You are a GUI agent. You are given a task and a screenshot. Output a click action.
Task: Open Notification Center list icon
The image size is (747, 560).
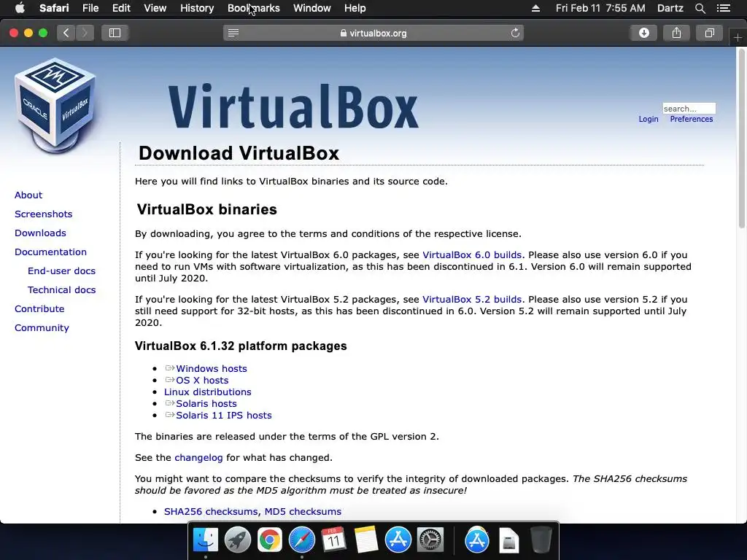(723, 8)
